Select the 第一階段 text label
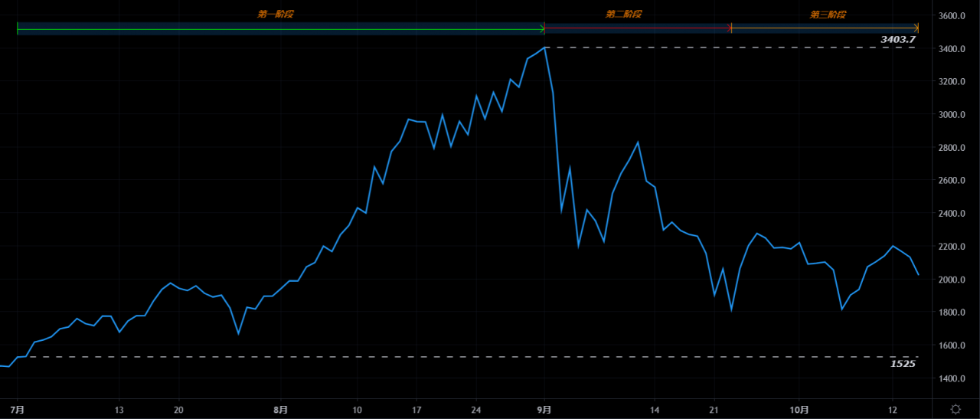980x419 pixels. pos(275,15)
